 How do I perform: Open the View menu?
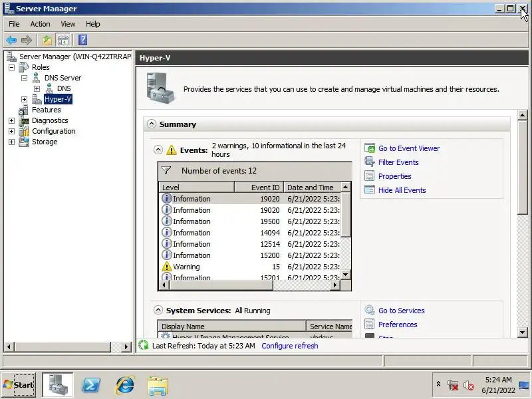(68, 24)
